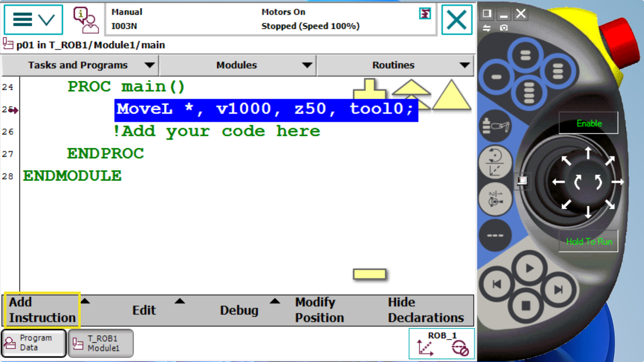Open the Add Instruction menu

pos(42,310)
